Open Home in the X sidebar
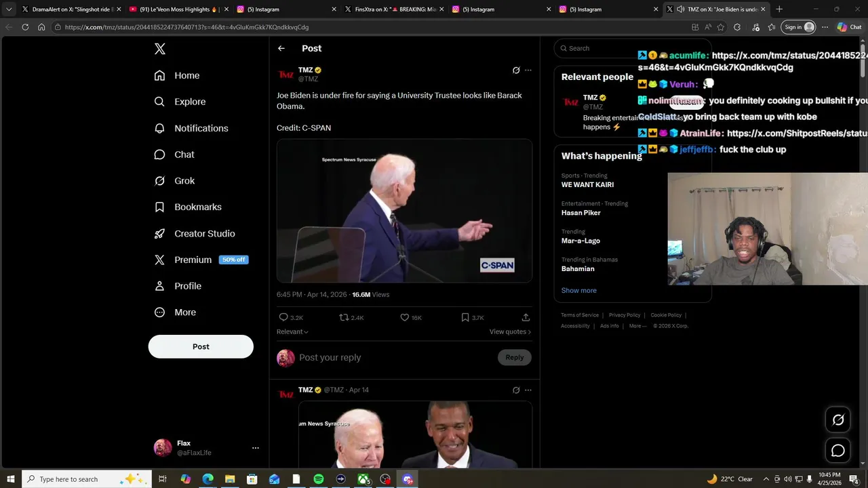868x488 pixels. [x=177, y=75]
